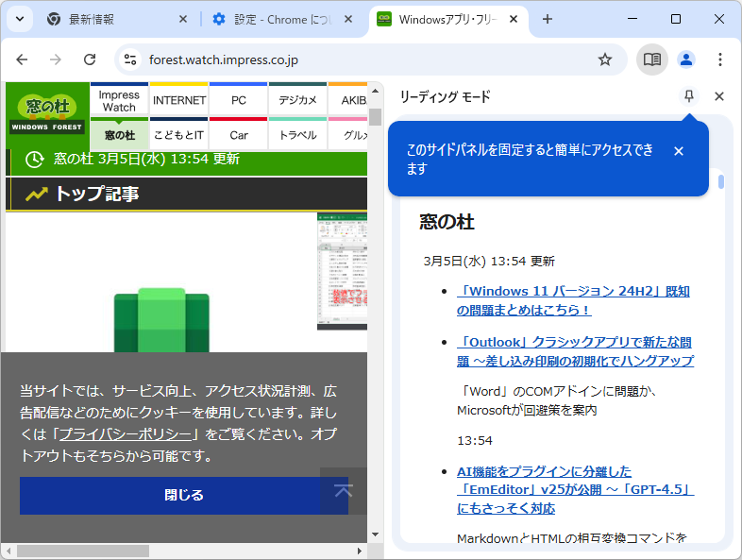Click the WordのCOMアドイン description text
The image size is (742, 560).
(557, 400)
